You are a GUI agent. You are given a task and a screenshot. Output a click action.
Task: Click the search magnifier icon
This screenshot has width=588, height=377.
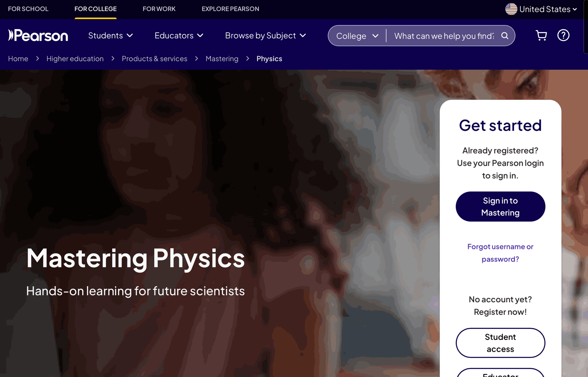[505, 36]
